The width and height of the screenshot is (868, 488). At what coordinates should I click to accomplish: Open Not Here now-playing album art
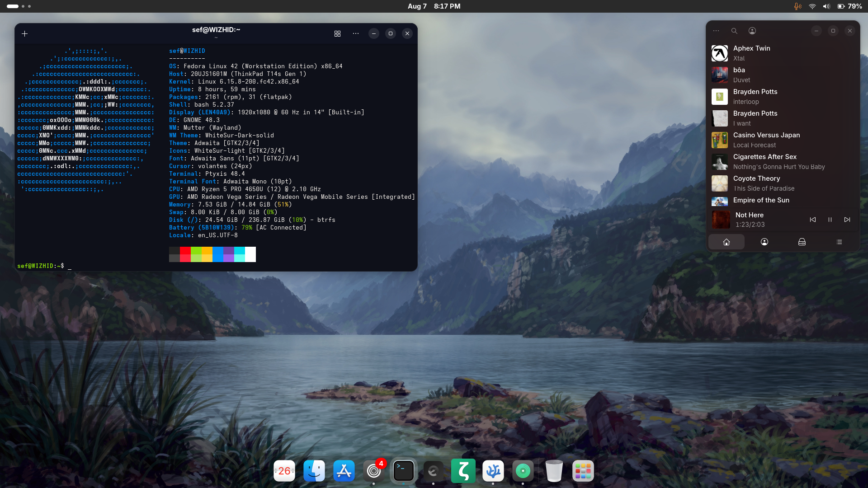(x=721, y=220)
